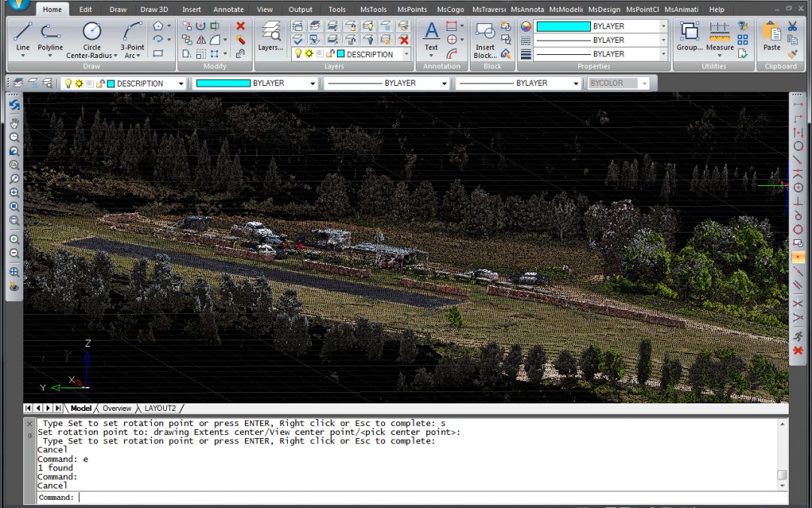Click the red X Delete tool in Modify
Screen dimensions: 812x508
(x=241, y=26)
